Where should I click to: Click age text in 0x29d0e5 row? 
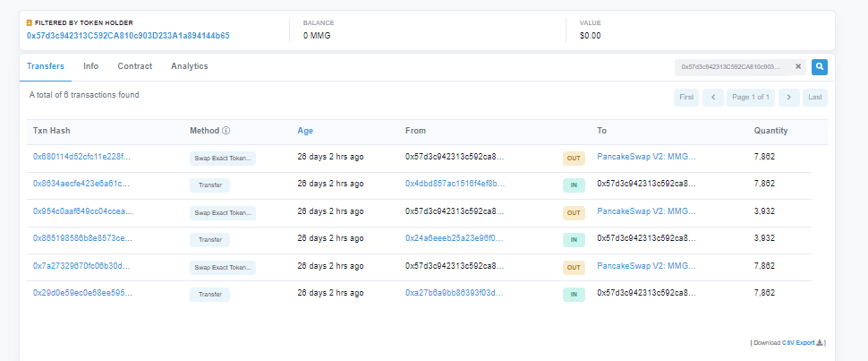(330, 293)
